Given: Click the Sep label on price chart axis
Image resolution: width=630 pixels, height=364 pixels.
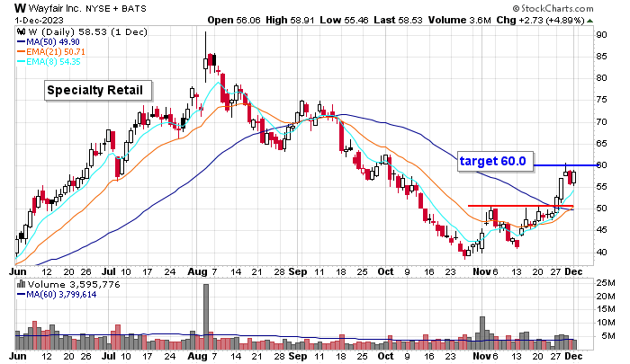Looking at the screenshot, I should tap(298, 272).
